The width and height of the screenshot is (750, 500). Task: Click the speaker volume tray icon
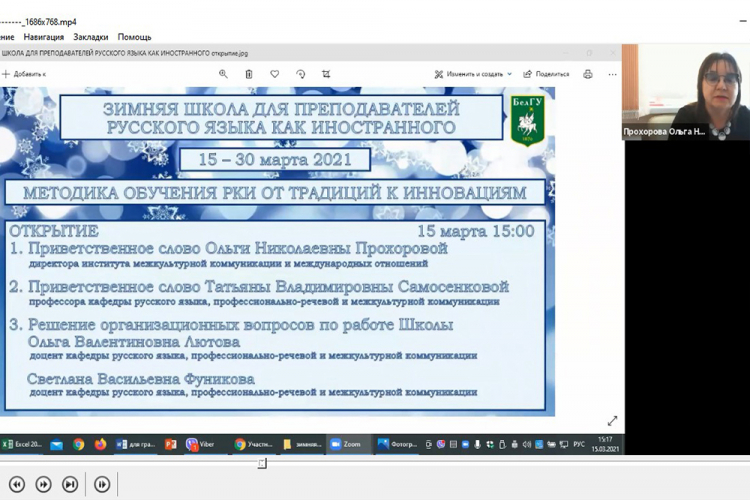(x=527, y=444)
